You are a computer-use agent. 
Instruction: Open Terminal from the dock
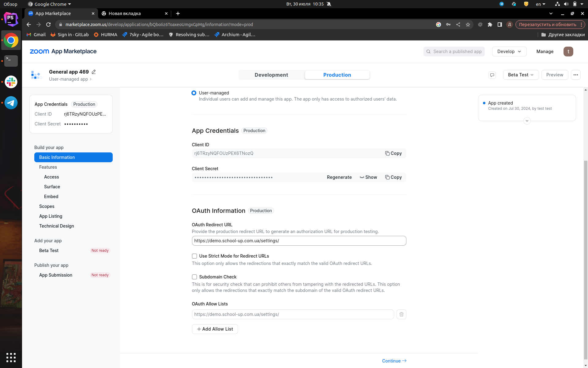pos(11,61)
